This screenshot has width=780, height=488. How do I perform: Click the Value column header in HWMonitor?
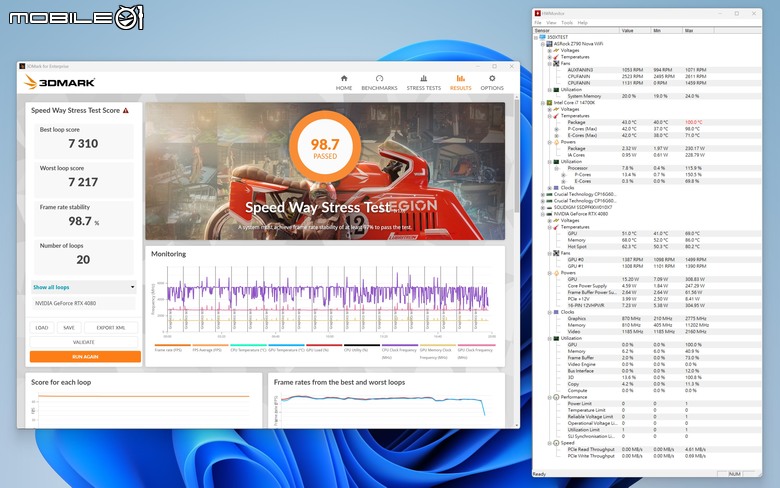click(635, 30)
